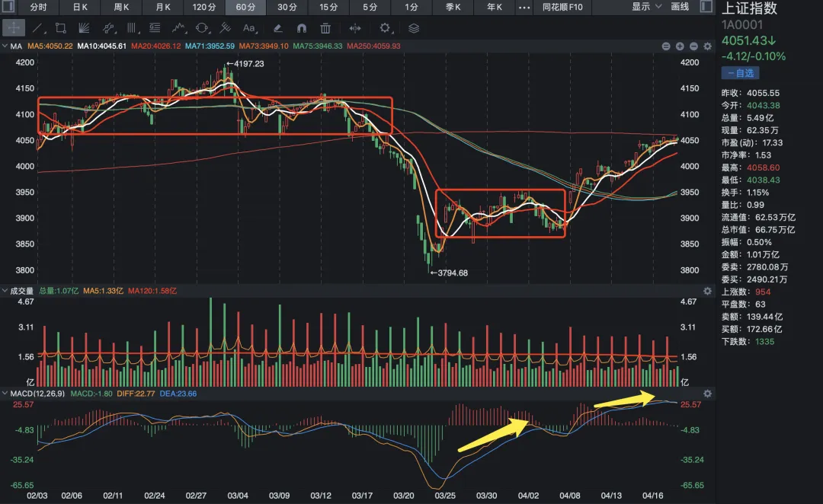Zoom out chart with minus icon
The image size is (823, 504).
(x=693, y=46)
